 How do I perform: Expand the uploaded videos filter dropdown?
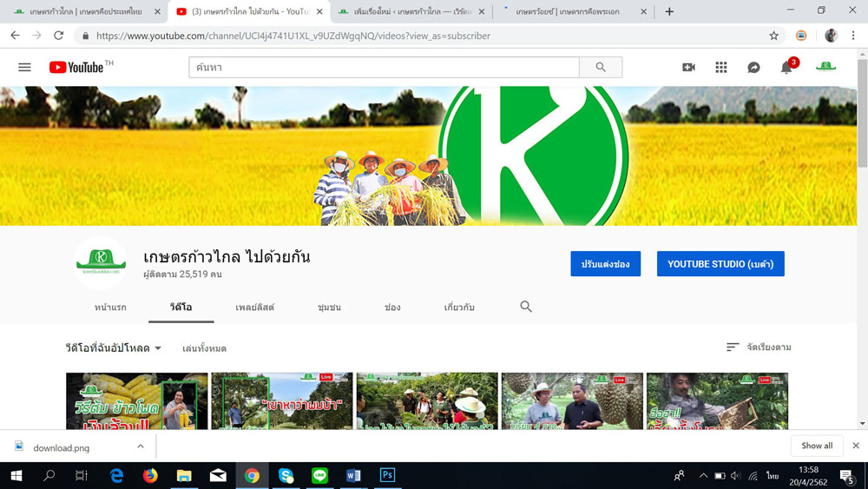click(x=114, y=347)
